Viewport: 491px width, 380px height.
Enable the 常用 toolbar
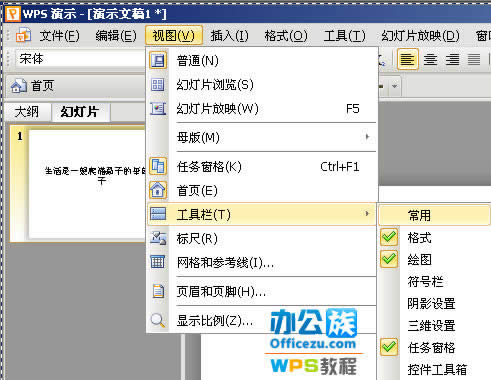point(434,215)
